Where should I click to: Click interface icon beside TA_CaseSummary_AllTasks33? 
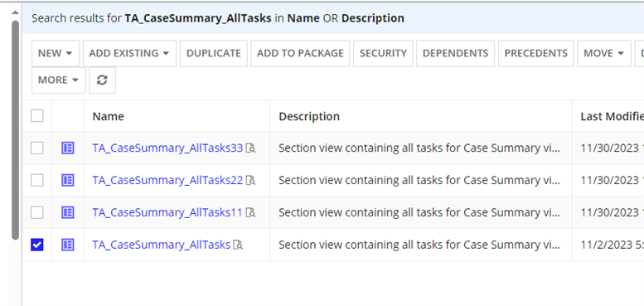coord(68,148)
